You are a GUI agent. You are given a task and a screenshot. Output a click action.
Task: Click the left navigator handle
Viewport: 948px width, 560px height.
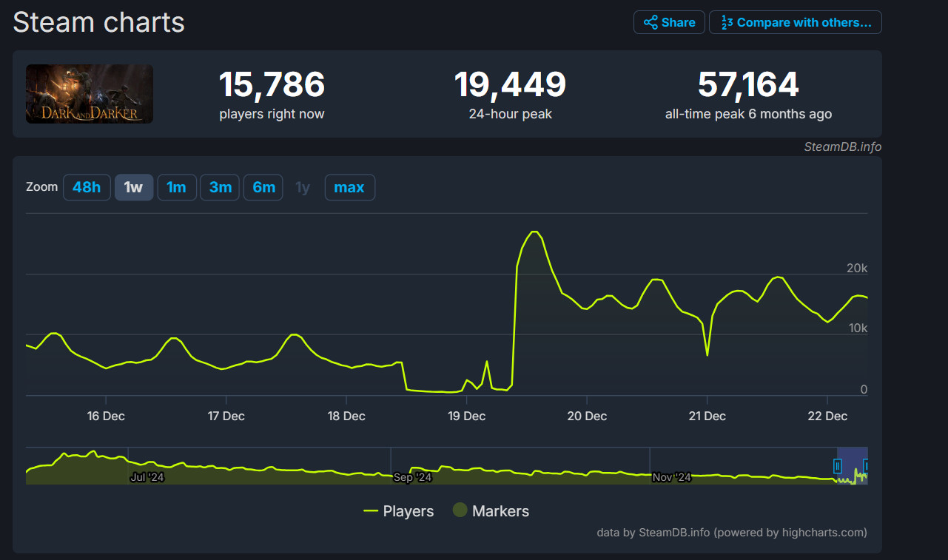837,467
